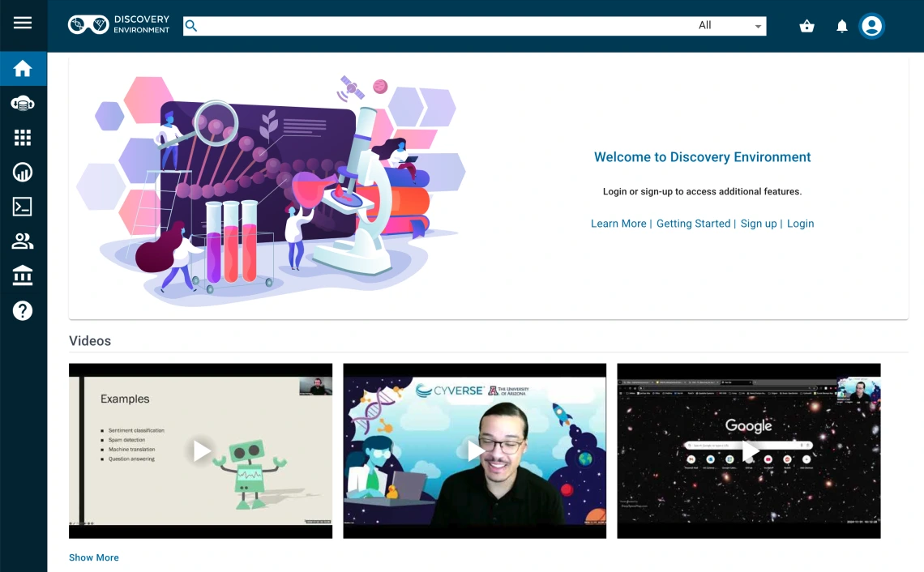Click the Sign up link

[x=759, y=224]
